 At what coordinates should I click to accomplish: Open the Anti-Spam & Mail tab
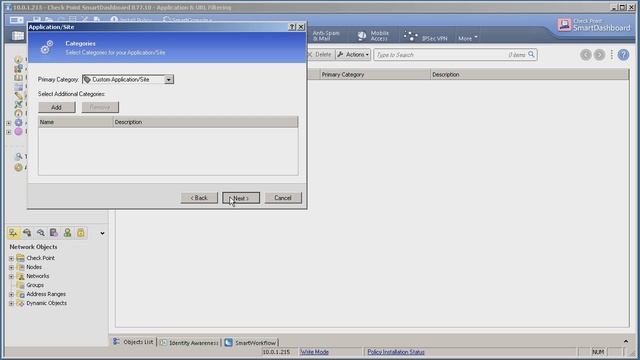pos(326,36)
